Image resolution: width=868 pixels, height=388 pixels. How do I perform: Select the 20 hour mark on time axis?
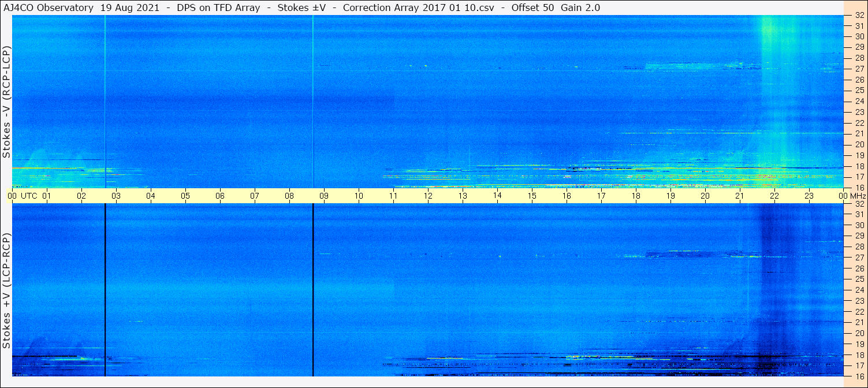(x=705, y=196)
